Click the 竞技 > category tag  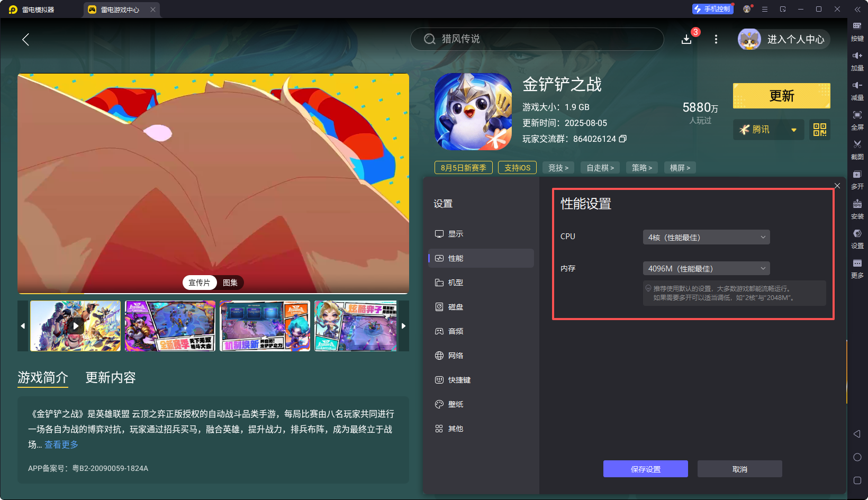(558, 168)
